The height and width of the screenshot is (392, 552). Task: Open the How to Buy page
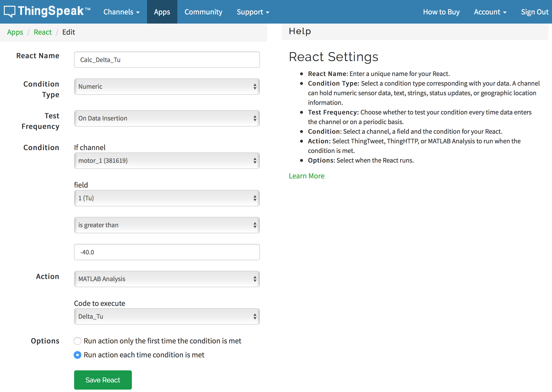[x=441, y=12]
